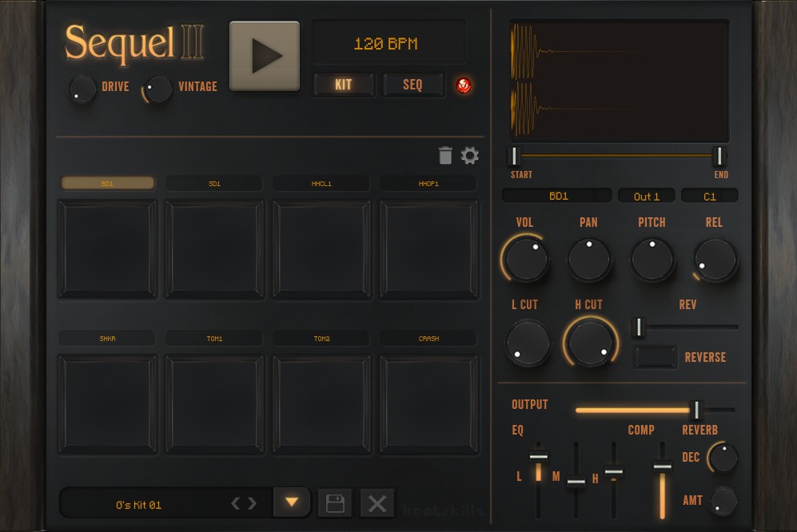Click the G's Kit 01 preset name

coord(139,505)
